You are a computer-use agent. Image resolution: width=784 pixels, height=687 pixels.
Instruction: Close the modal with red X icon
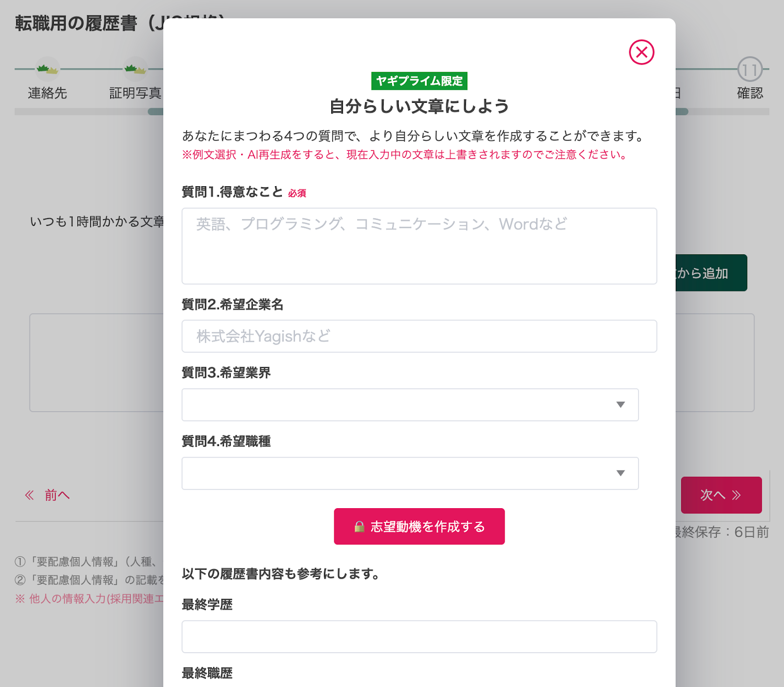641,52
